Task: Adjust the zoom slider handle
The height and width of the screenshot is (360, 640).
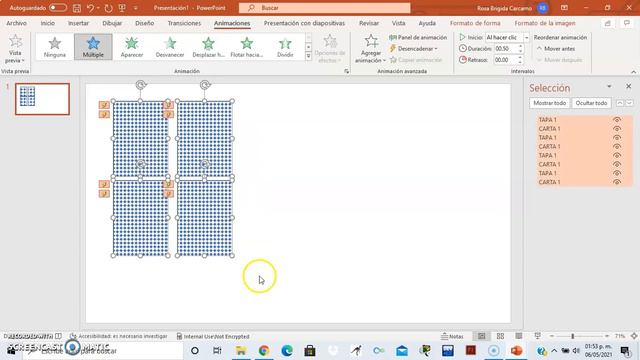Action: [x=573, y=336]
